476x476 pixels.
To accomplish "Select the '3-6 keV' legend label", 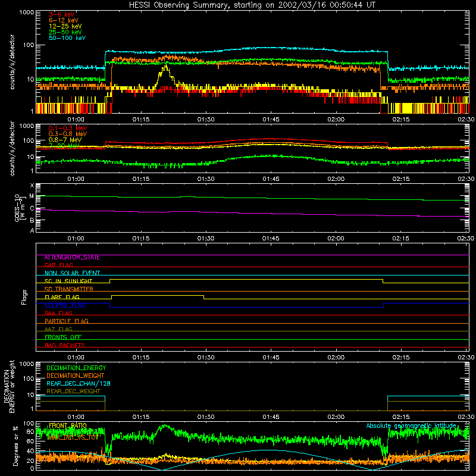I will (62, 14).
